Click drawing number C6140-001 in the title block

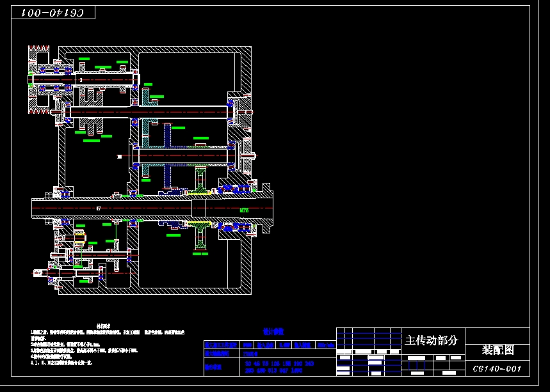coord(497,368)
